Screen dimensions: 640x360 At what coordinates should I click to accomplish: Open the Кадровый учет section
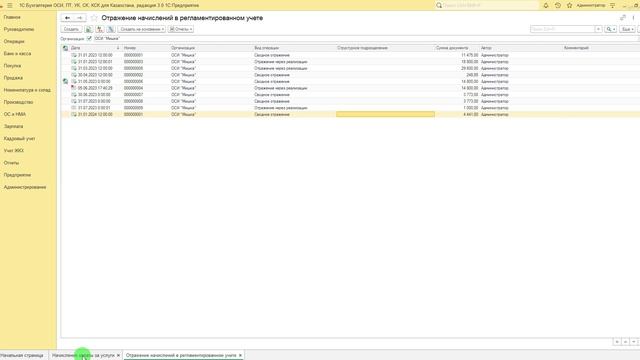19,138
